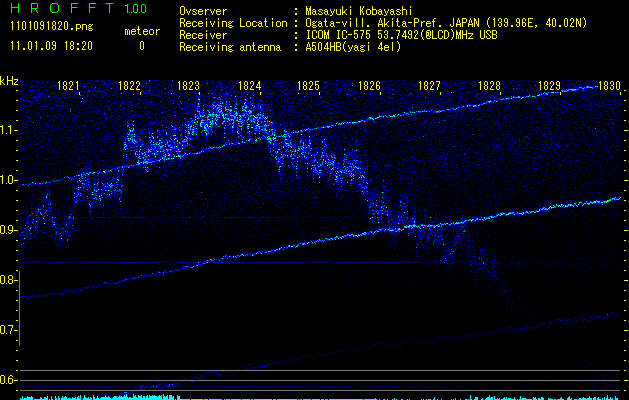Click the 1821 time marker
The image size is (629, 400).
tap(69, 86)
